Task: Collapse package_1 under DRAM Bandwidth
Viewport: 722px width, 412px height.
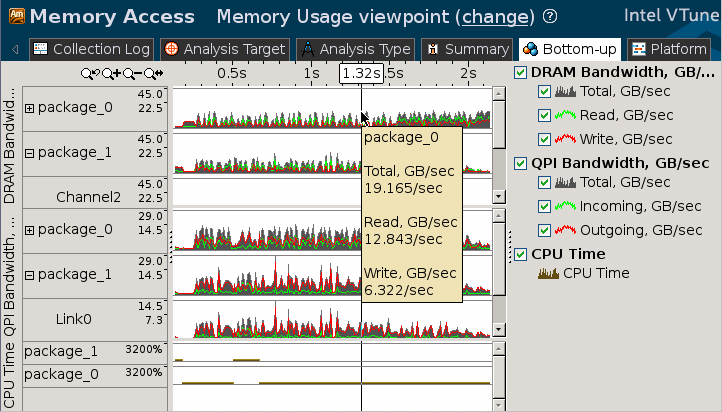Action: (30, 153)
